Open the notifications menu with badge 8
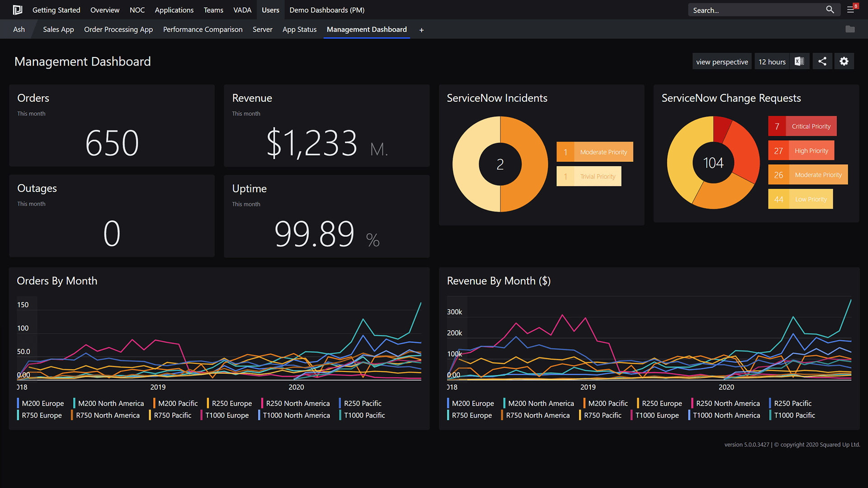The image size is (868, 488). click(850, 9)
